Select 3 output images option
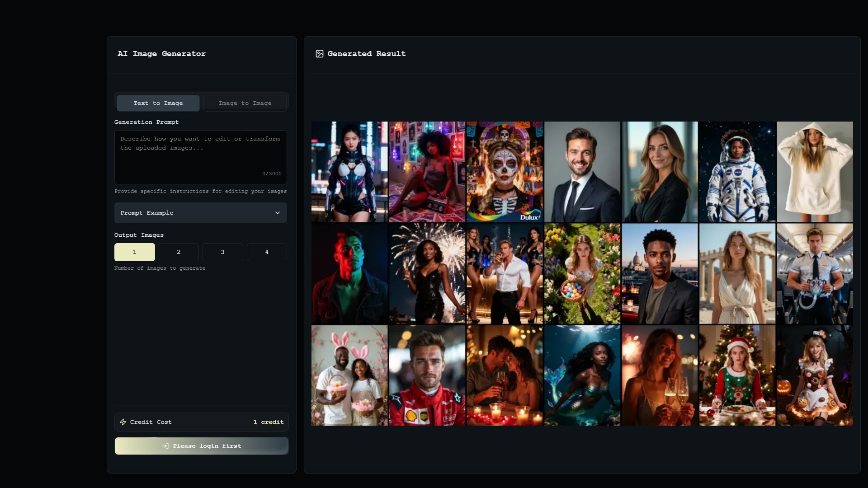Image resolution: width=868 pixels, height=488 pixels. 222,252
